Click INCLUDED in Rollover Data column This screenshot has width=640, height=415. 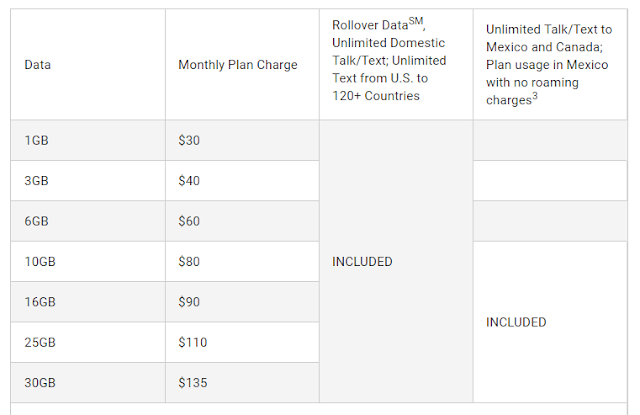tap(362, 262)
